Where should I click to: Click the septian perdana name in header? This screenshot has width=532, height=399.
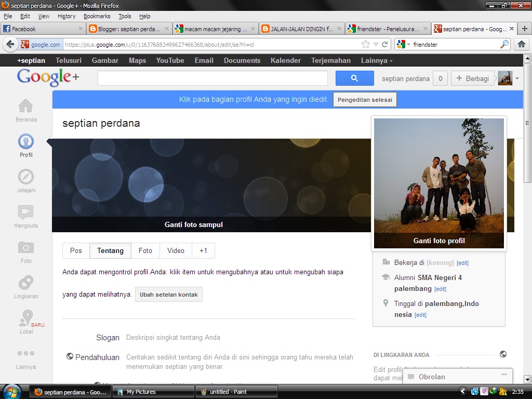(x=405, y=79)
